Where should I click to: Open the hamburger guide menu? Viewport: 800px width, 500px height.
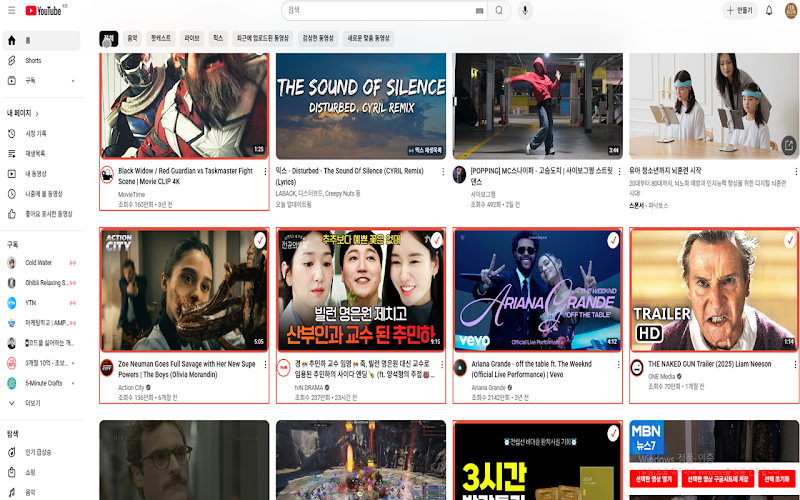12,10
